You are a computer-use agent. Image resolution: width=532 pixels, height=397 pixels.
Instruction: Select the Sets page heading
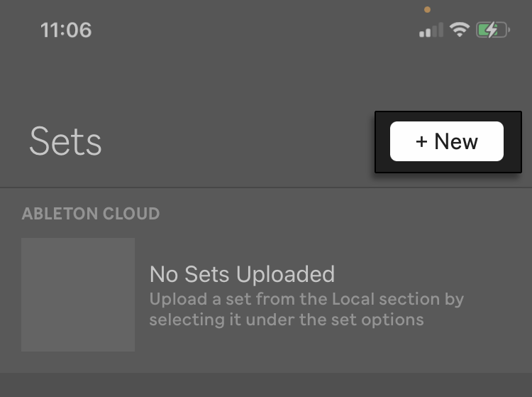click(x=65, y=141)
